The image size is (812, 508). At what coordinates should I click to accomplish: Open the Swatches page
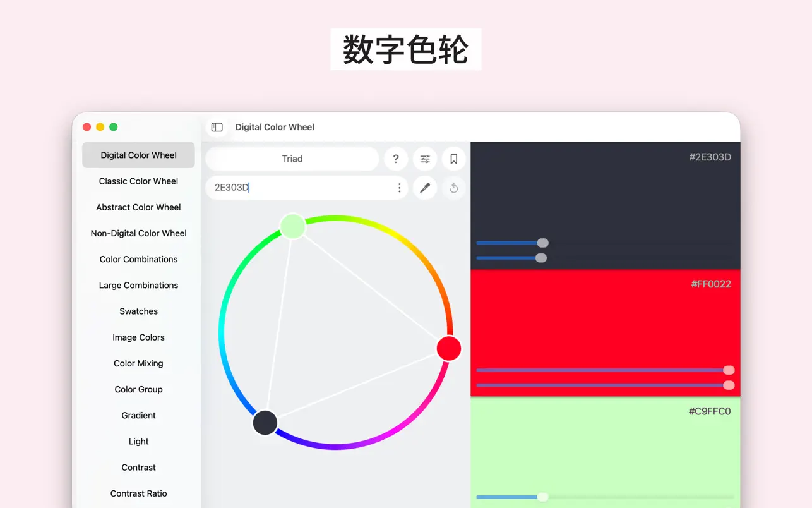[x=138, y=311]
